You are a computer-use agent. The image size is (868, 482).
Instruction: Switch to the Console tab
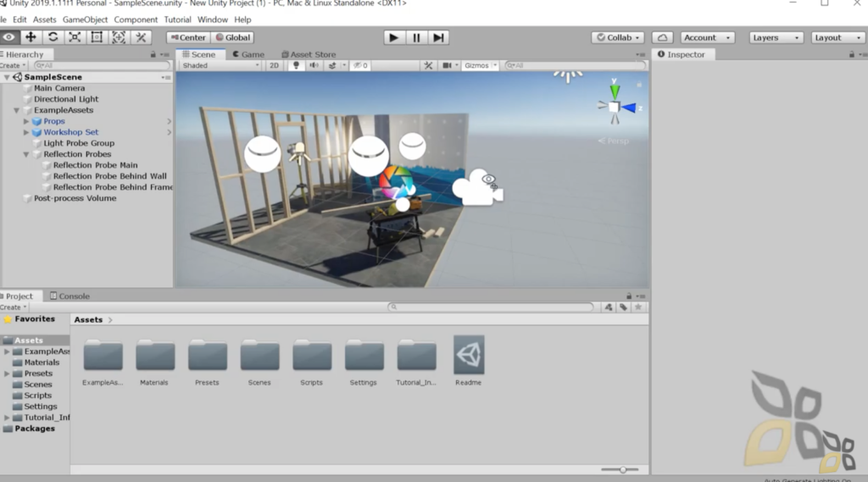click(70, 296)
